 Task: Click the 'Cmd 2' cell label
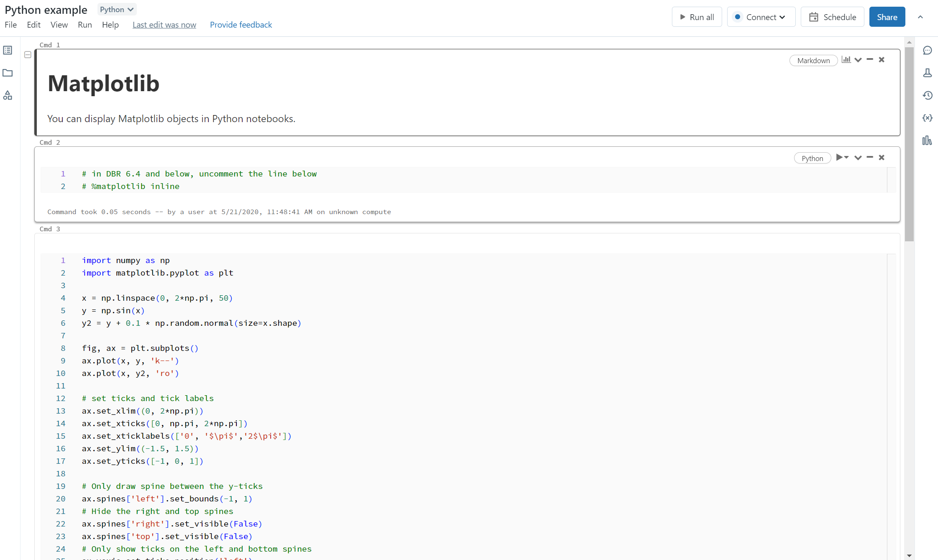[x=50, y=143]
